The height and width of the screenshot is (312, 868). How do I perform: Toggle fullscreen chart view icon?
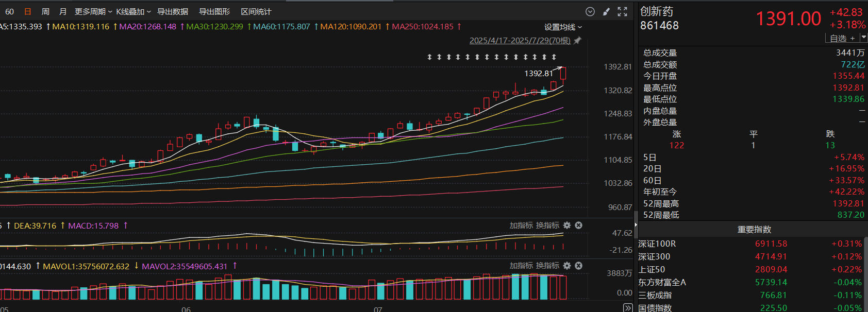tap(623, 11)
